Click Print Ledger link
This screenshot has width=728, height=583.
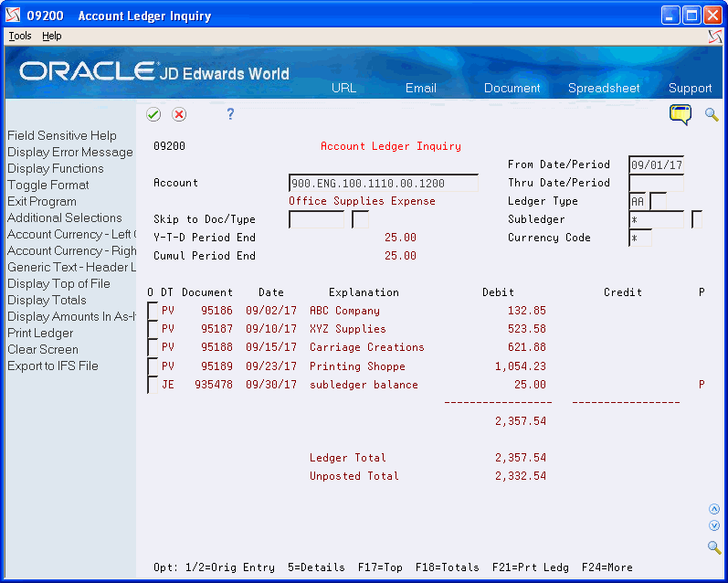40,333
